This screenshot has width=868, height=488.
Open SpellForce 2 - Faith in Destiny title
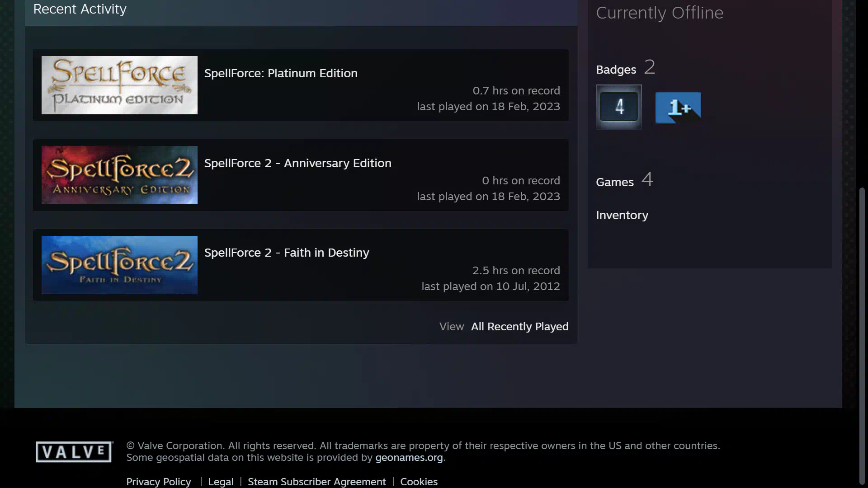(x=287, y=253)
